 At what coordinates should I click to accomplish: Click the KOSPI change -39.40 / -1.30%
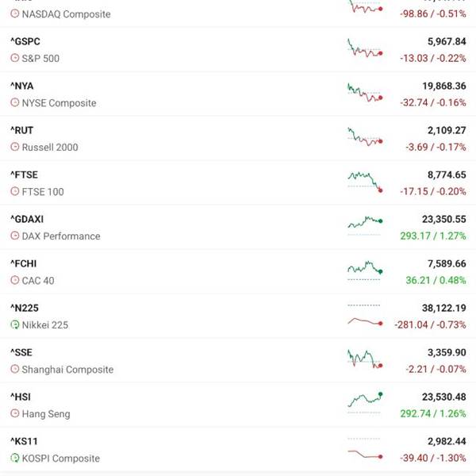point(433,458)
